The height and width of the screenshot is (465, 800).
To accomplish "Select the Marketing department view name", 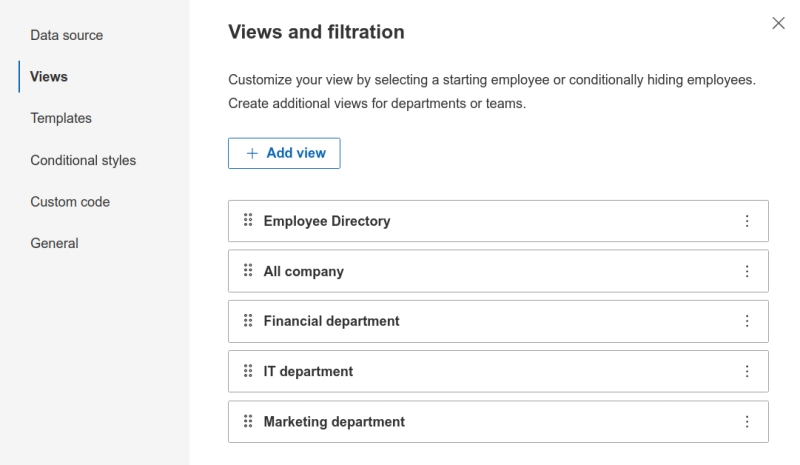I will point(334,422).
